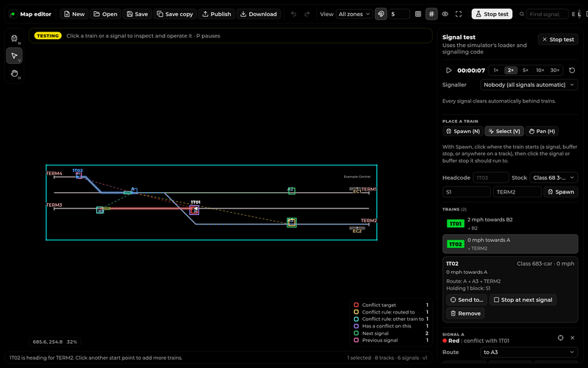Click the TERM4 buffer stop label
Image resolution: width=588 pixels, height=368 pixels.
54,174
